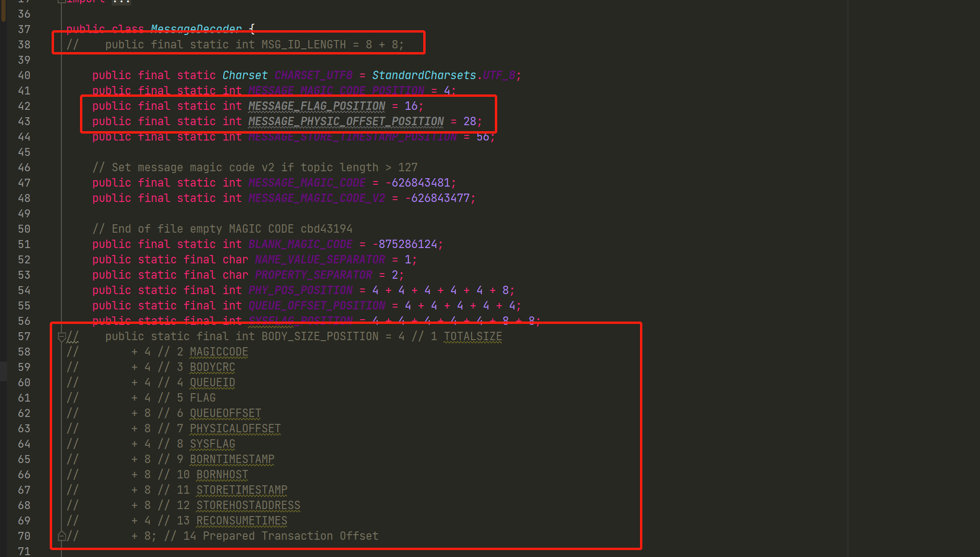The image size is (980, 557).
Task: Click QUEUE_OFFSET_POSITION constant
Action: pyautogui.click(x=317, y=306)
